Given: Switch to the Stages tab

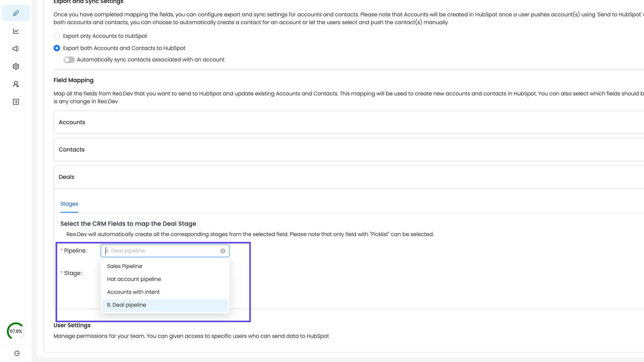Looking at the screenshot, I should [x=69, y=204].
